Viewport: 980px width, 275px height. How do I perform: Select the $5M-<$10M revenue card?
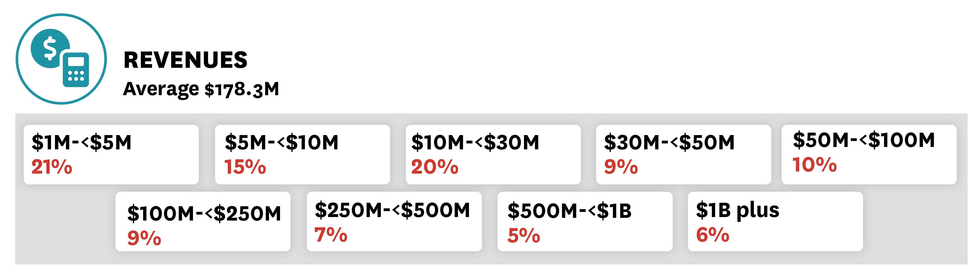click(x=302, y=154)
